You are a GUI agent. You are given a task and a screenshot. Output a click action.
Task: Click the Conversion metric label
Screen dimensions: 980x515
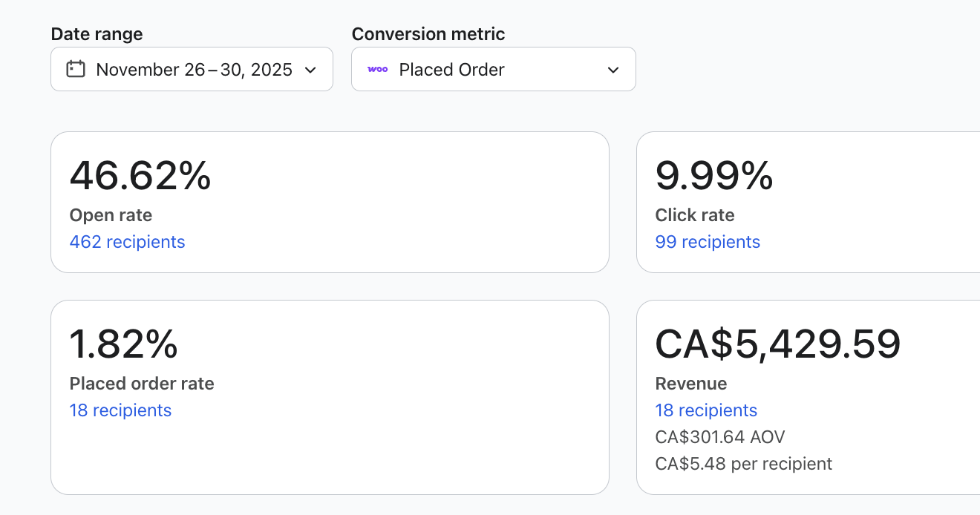(x=428, y=34)
